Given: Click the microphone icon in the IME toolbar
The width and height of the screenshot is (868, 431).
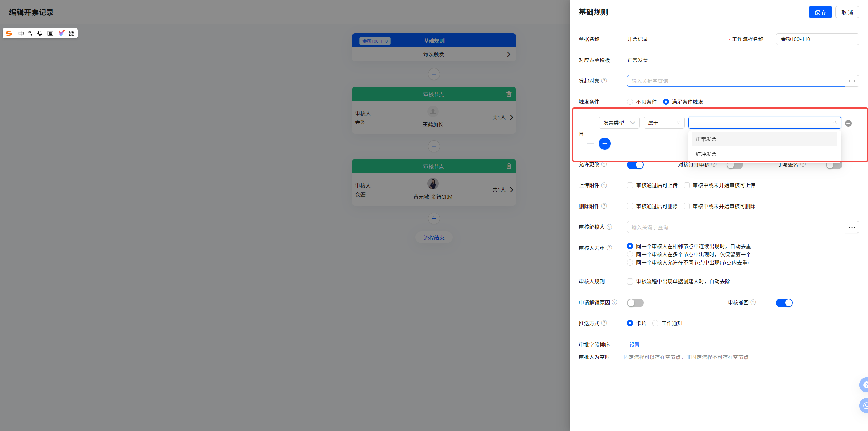Looking at the screenshot, I should coord(40,33).
